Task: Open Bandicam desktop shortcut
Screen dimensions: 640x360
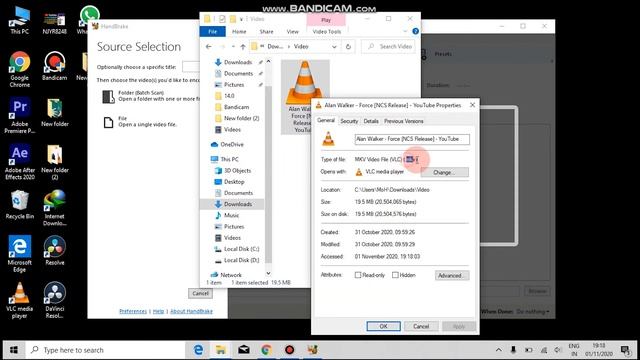Action: tap(54, 66)
